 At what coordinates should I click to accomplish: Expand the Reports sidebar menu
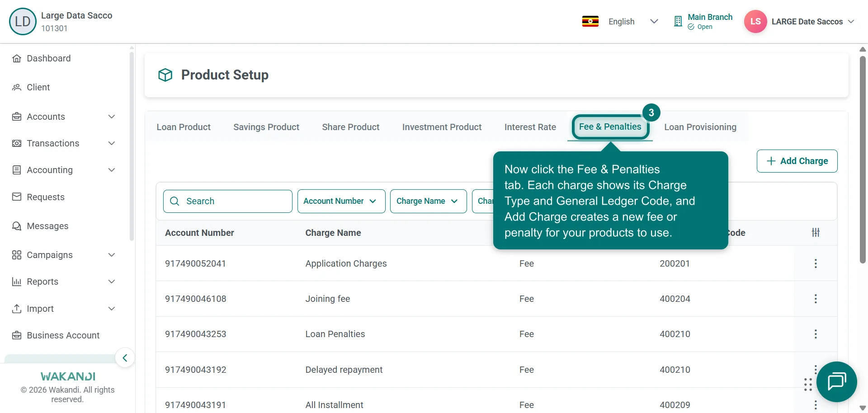tap(63, 282)
